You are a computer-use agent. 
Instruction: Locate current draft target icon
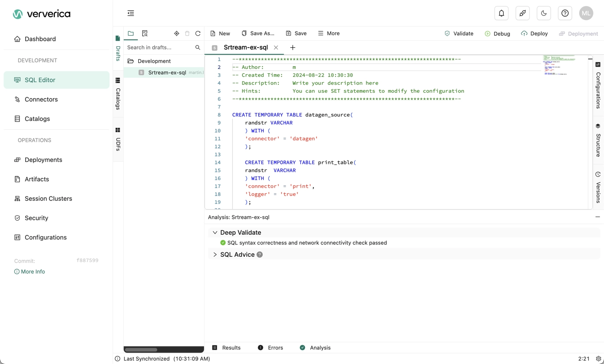click(177, 34)
